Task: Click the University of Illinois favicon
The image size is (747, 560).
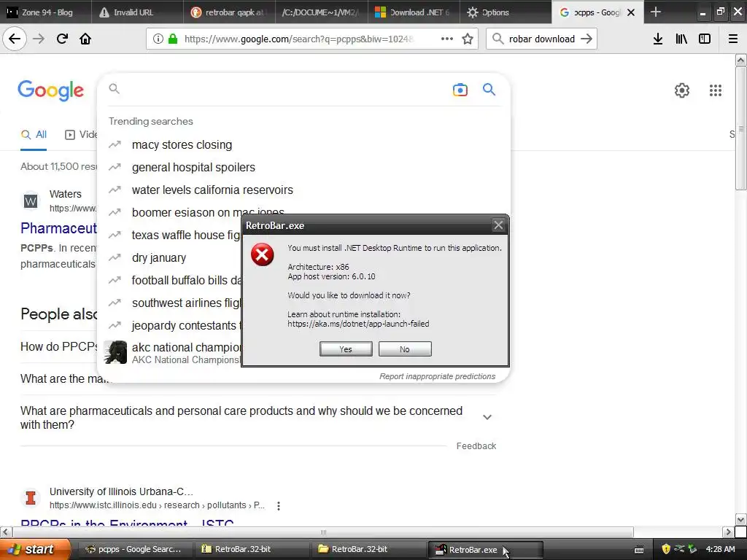Action: click(31, 498)
